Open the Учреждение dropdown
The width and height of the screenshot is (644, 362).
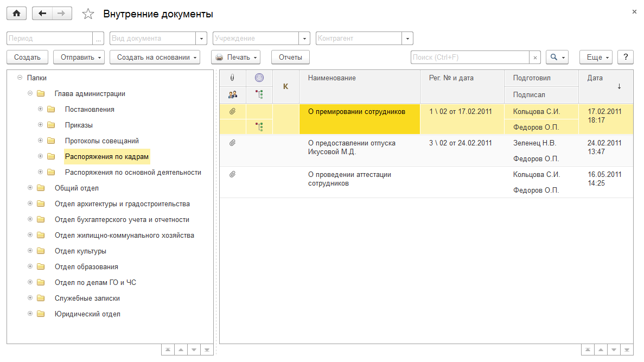click(x=304, y=38)
